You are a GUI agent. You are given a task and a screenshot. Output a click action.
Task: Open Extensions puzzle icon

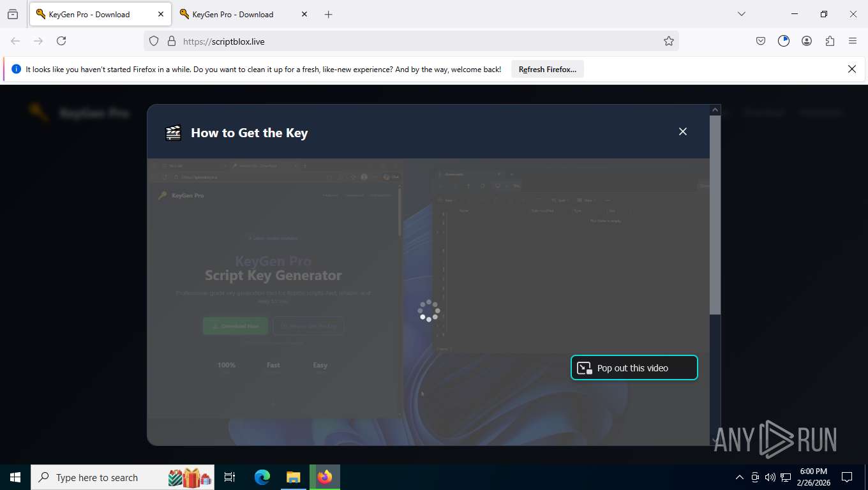[830, 41]
